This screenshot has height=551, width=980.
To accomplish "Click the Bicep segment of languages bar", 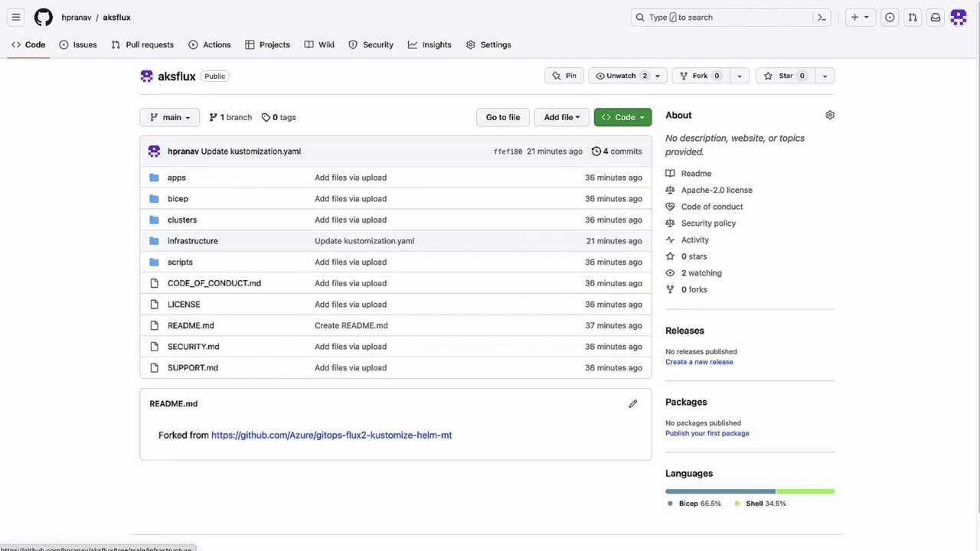I will (x=720, y=491).
